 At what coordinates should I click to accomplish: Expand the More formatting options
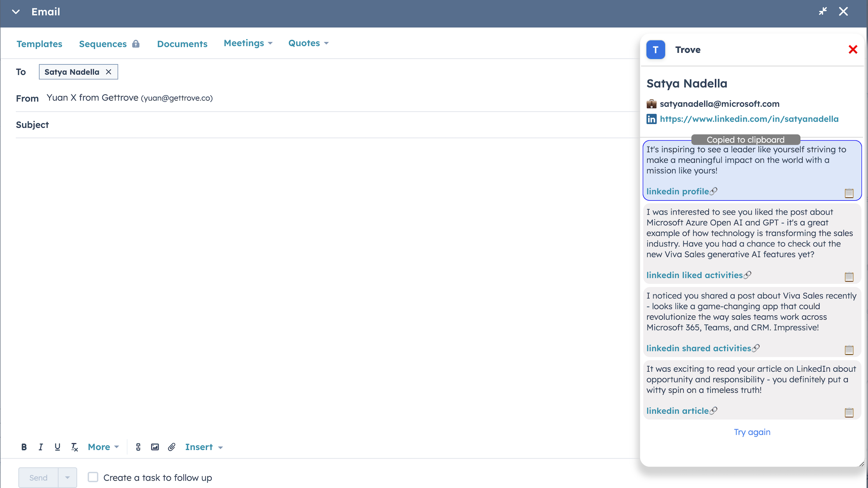tap(103, 447)
